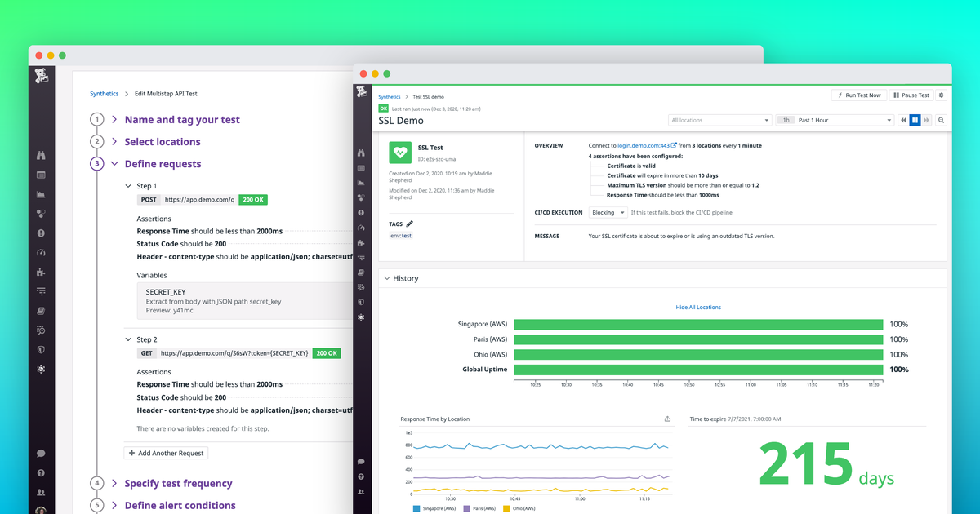Click the 1h time shortcut chip
Viewport: 980px width, 514px height.
tap(786, 120)
